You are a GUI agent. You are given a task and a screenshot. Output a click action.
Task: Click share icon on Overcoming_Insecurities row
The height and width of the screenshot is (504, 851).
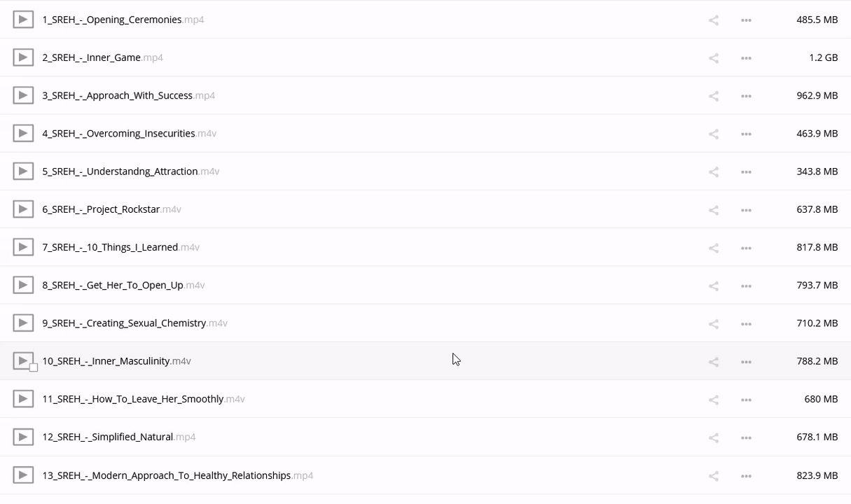point(713,134)
